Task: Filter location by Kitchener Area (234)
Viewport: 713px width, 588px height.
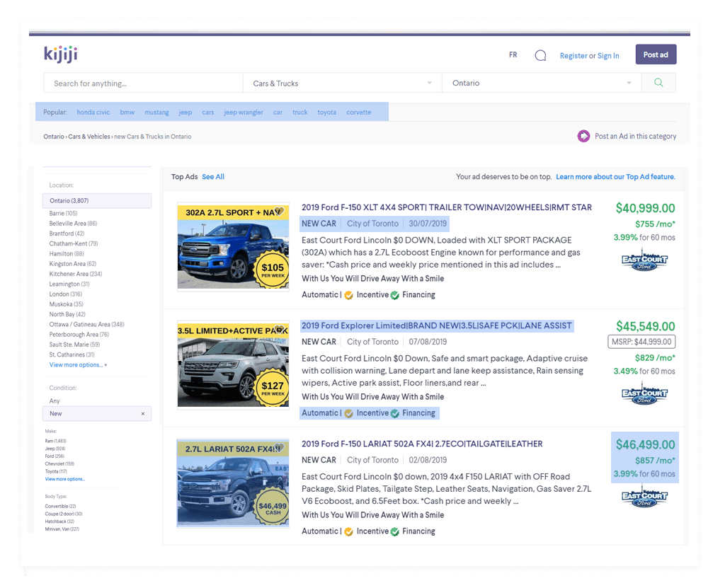Action: coord(76,274)
